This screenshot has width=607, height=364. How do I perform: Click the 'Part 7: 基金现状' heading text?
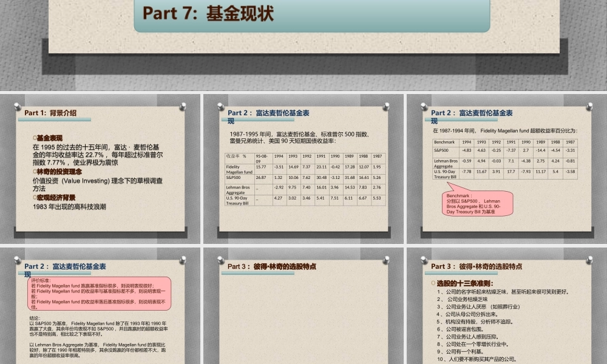[x=208, y=13]
